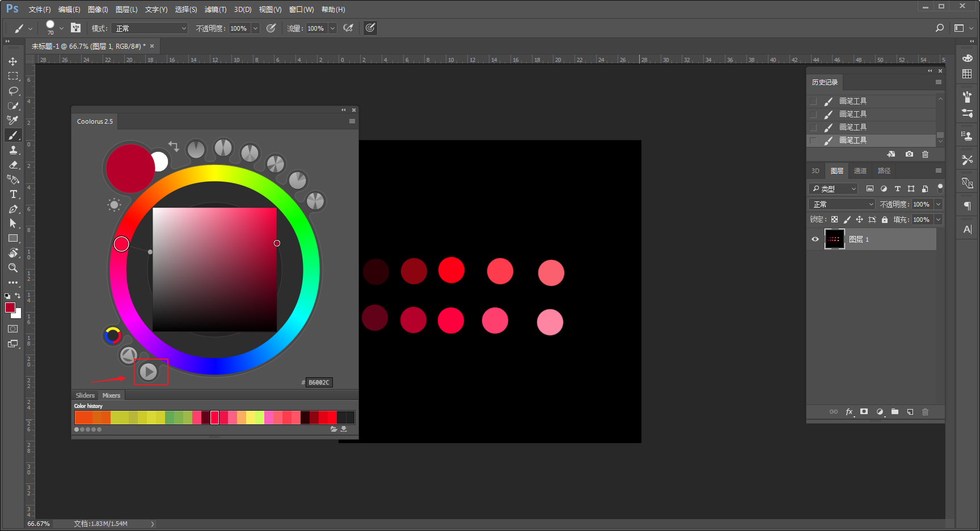Toggle lock transparent pixels for layer

tap(834, 220)
